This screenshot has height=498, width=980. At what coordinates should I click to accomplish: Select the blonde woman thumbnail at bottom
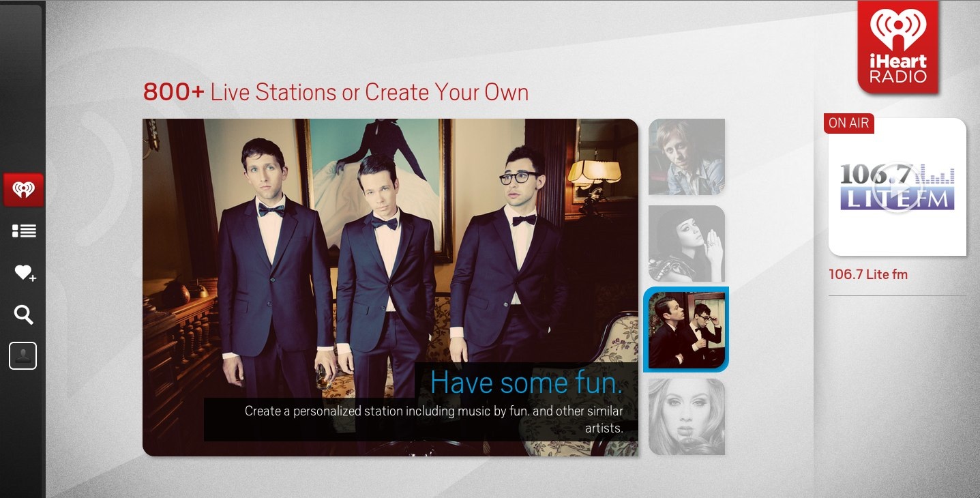686,417
